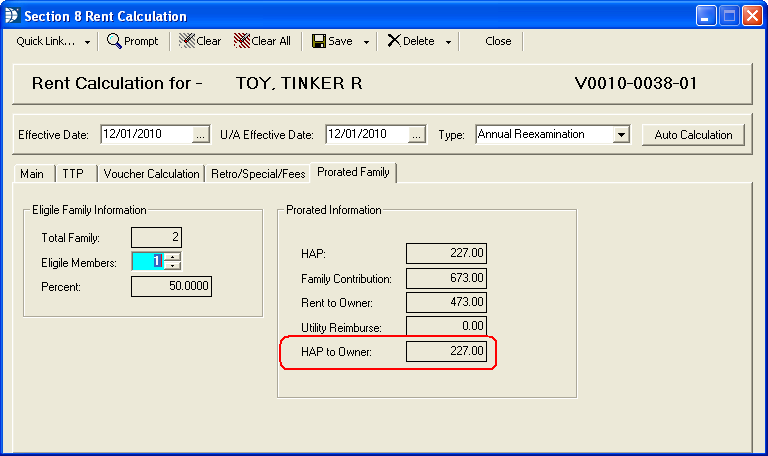Viewport: 768px width, 456px height.
Task: Click the 'Rent Calculation for -' heading
Action: coord(117,83)
